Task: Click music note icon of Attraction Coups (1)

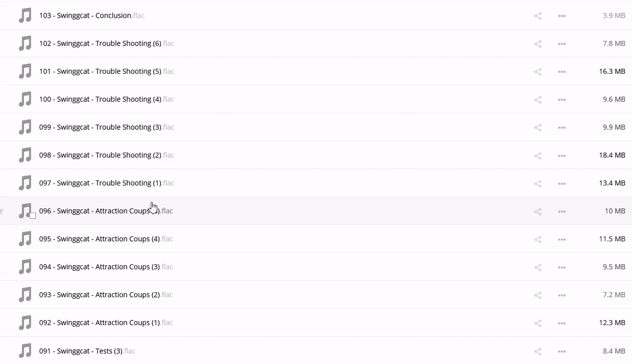Action: (25, 323)
